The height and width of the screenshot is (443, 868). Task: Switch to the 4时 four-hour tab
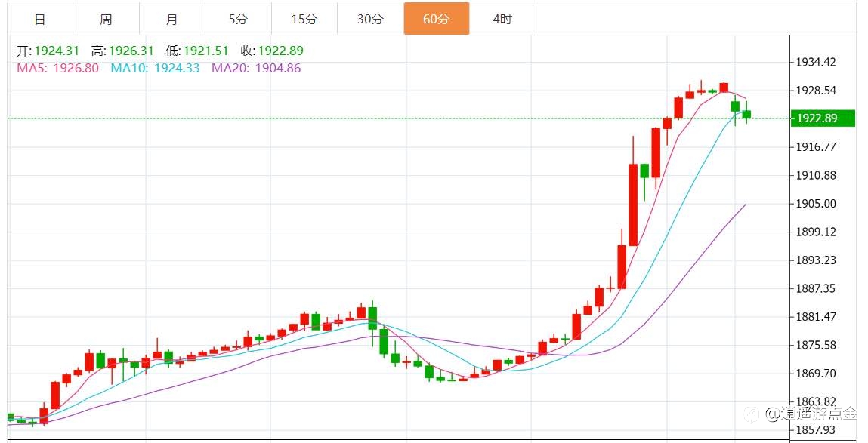tap(502, 19)
